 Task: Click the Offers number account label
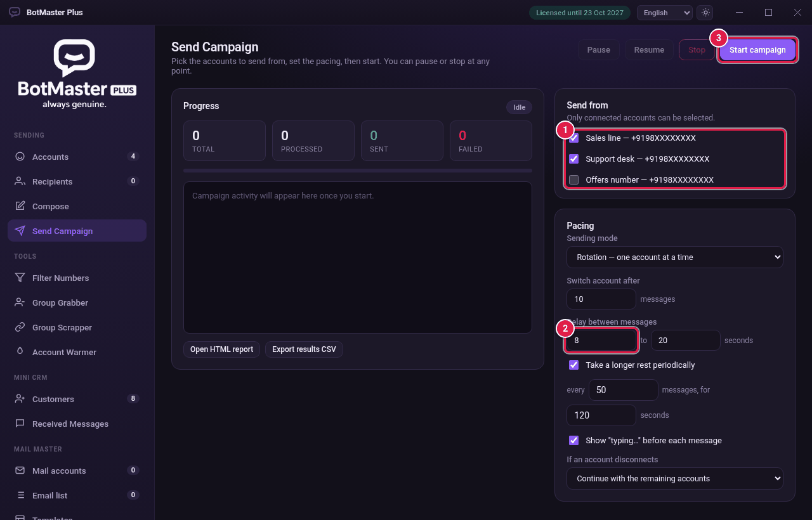650,179
